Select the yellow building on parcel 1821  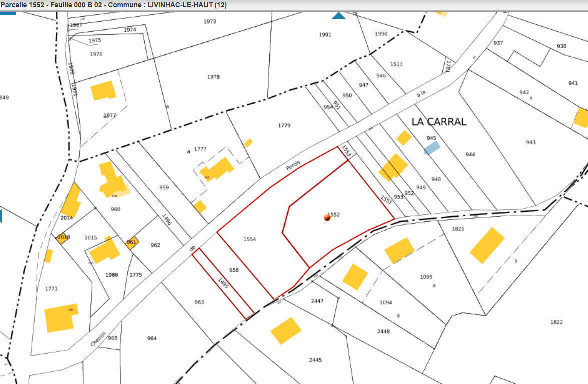tap(487, 245)
